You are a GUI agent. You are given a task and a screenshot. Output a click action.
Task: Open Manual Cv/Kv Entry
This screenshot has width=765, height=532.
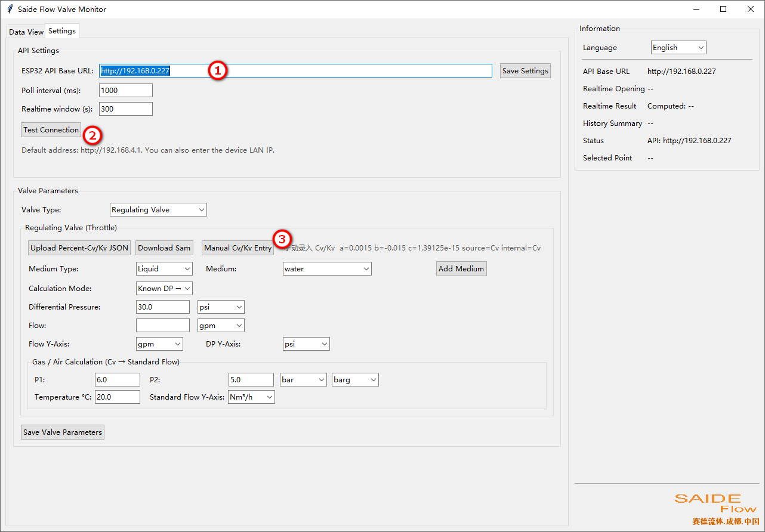click(237, 248)
